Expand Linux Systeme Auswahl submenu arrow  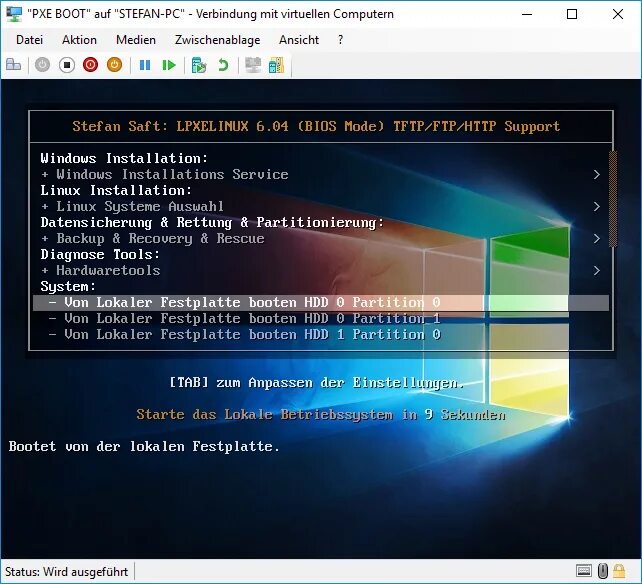[x=597, y=206]
